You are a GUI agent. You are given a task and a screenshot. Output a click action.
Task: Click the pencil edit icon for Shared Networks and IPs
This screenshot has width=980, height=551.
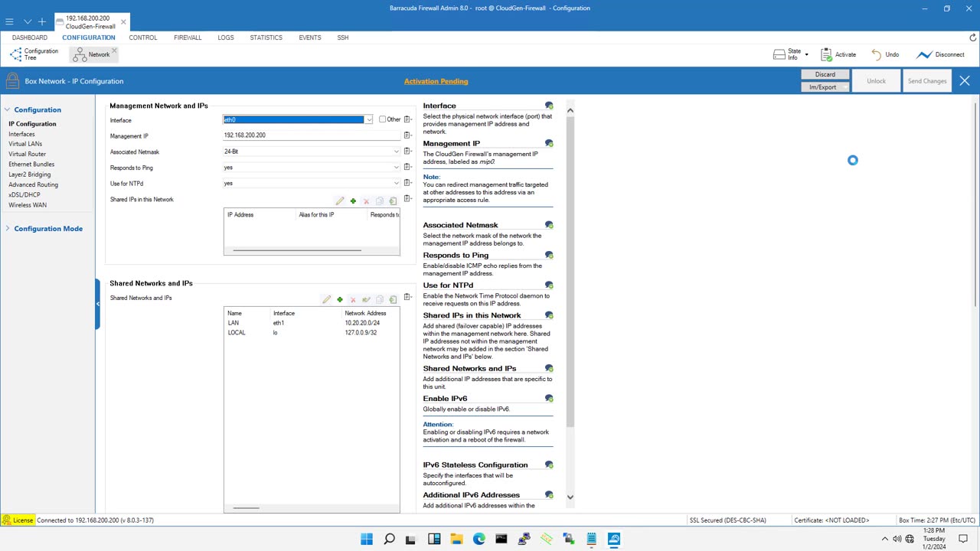pyautogui.click(x=327, y=299)
